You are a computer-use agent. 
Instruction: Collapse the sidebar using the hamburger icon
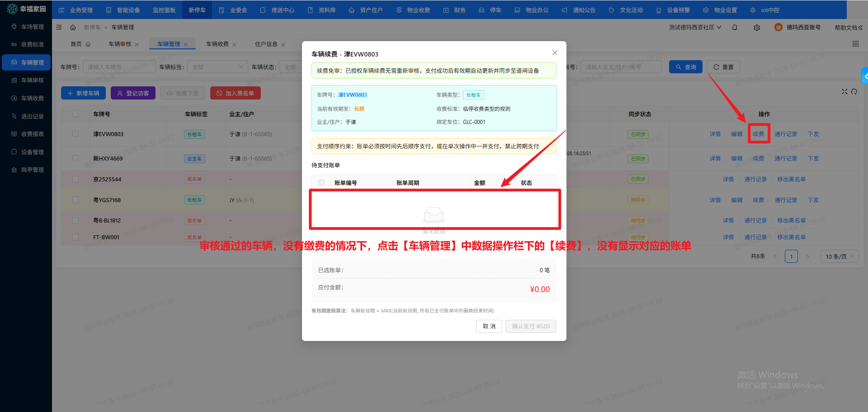(x=59, y=27)
